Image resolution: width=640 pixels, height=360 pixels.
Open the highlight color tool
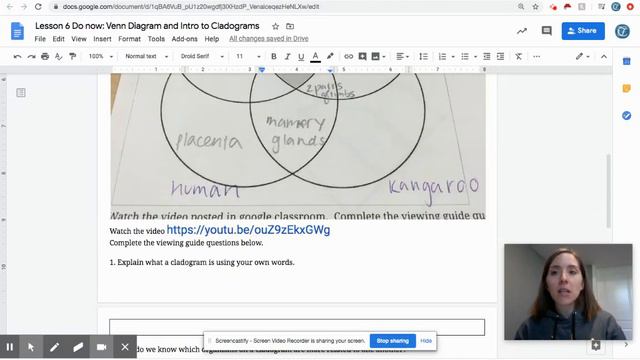(330, 57)
